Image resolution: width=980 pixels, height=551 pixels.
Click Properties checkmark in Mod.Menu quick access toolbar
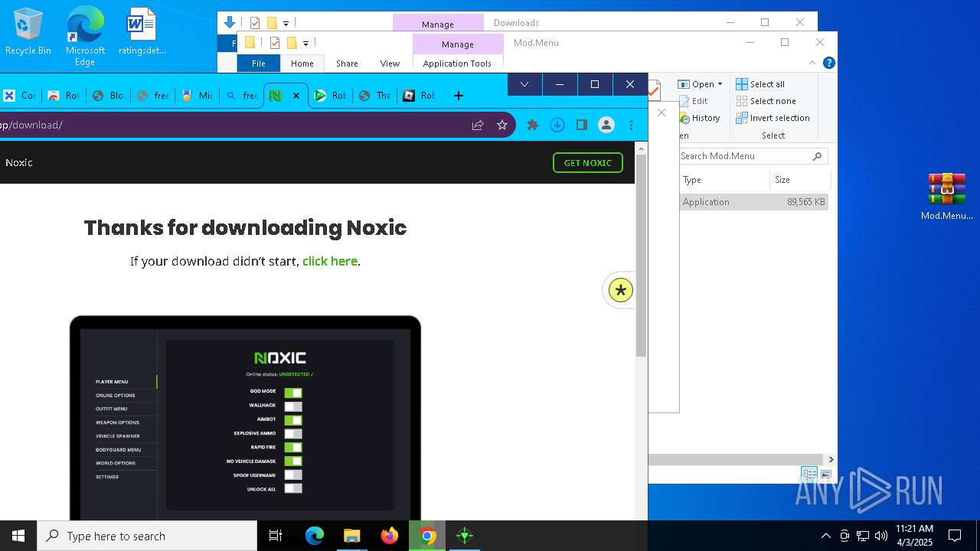(274, 43)
